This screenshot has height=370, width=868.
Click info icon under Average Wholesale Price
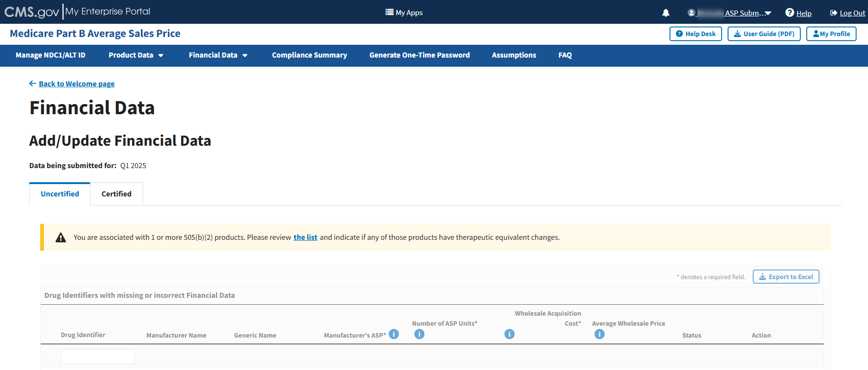pos(599,334)
